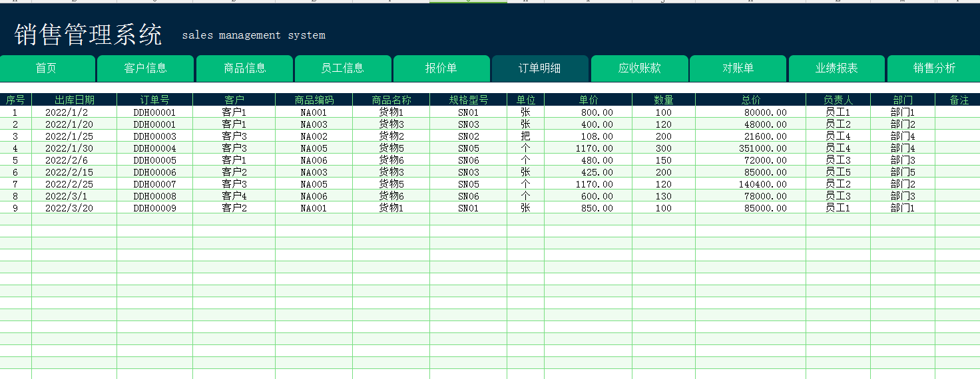Select the 商品编码 column header

[x=314, y=100]
